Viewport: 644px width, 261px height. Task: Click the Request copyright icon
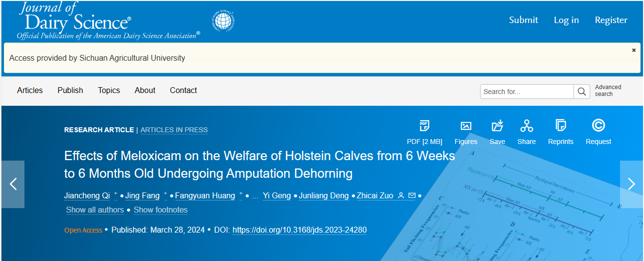coord(598,126)
